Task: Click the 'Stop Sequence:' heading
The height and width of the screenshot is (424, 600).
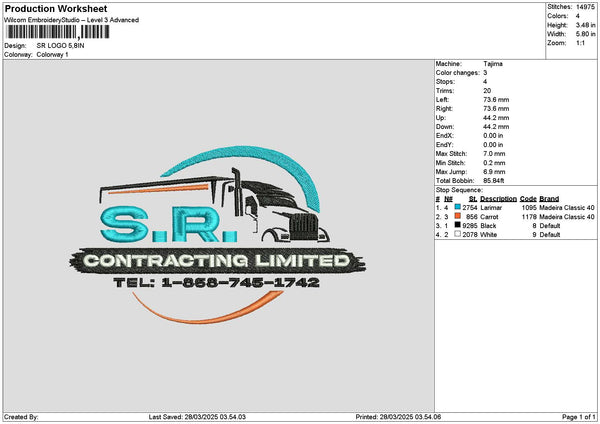Action: (459, 190)
